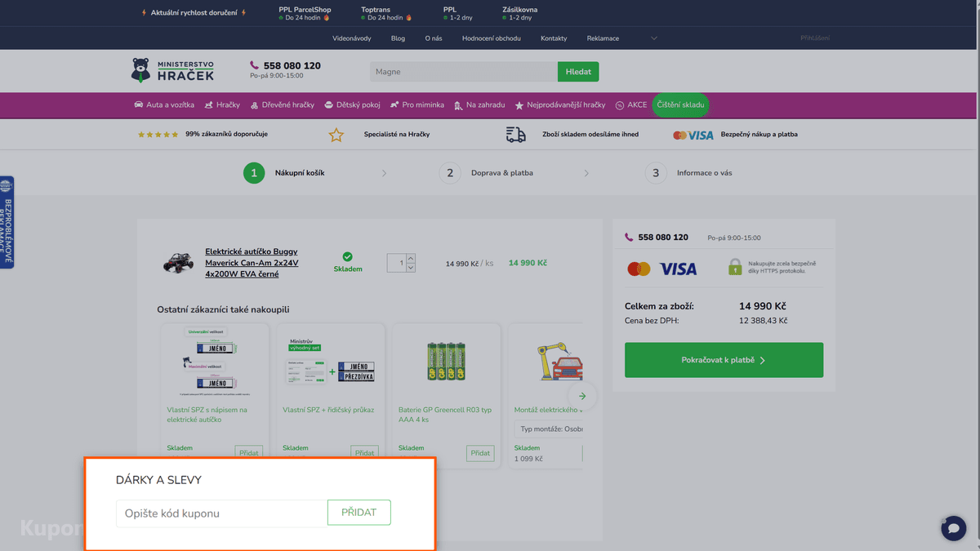Image resolution: width=980 pixels, height=551 pixels.
Task: Apply coupon with PŘIDAT button
Action: click(x=359, y=513)
